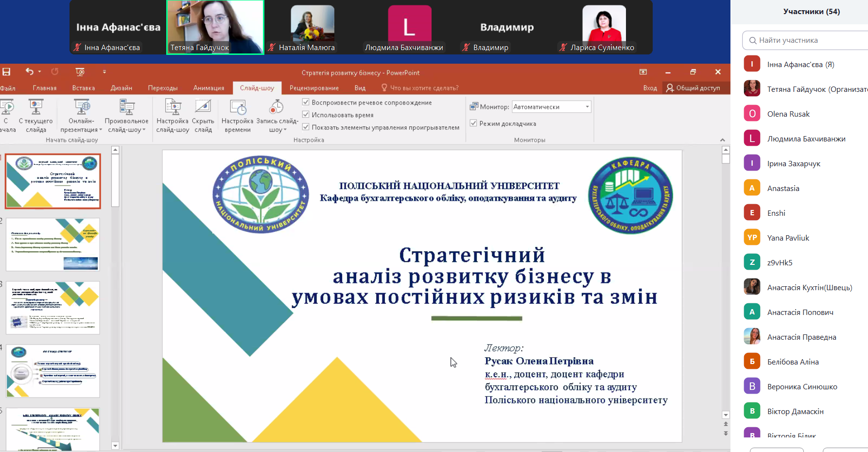Click 'Что вы хотите сделать?' search box
This screenshot has width=868, height=452.
click(x=424, y=88)
